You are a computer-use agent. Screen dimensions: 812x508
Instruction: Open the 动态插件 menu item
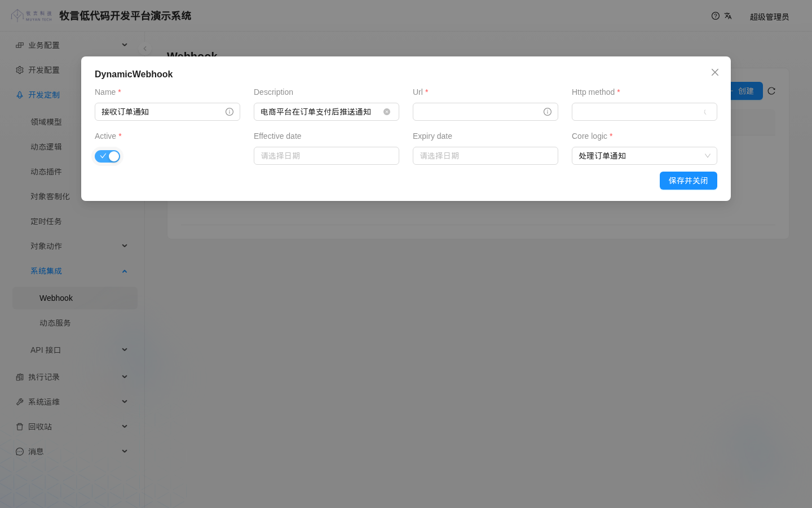[x=75, y=172]
